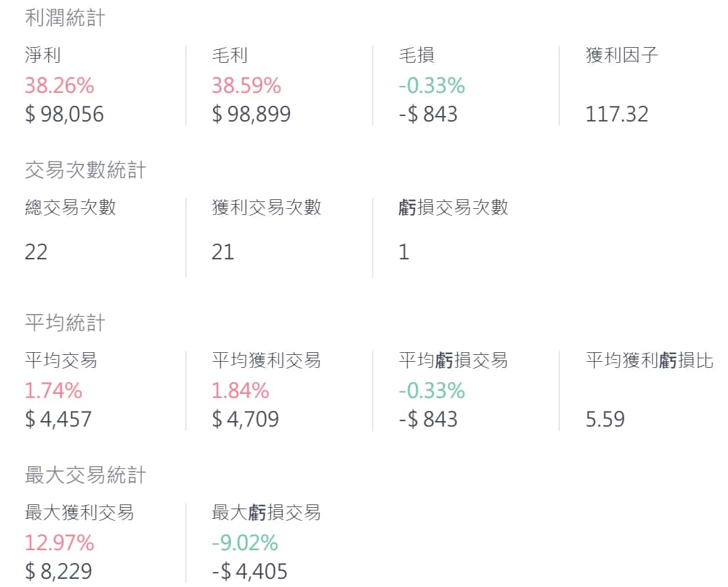The width and height of the screenshot is (728, 587).
Task: Click the net profit value 38.26%
Action: 59,85
